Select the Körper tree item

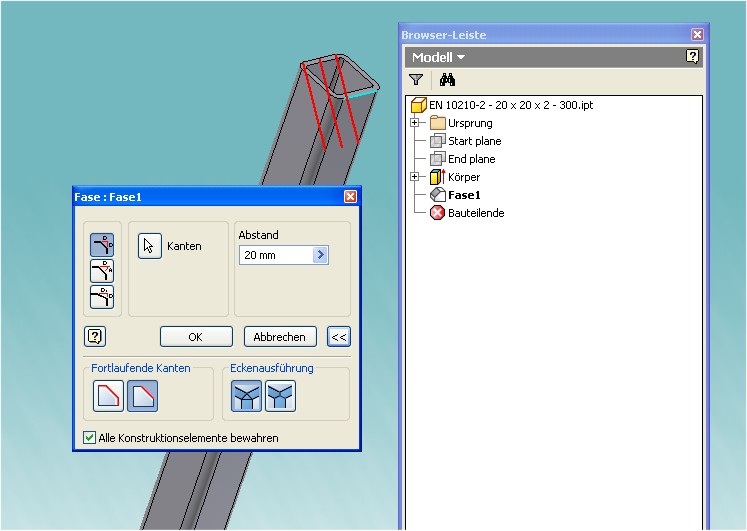[464, 177]
